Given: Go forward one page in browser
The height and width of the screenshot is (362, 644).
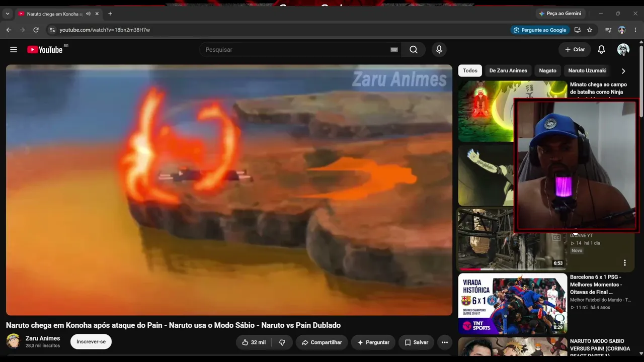Looking at the screenshot, I should tap(22, 30).
